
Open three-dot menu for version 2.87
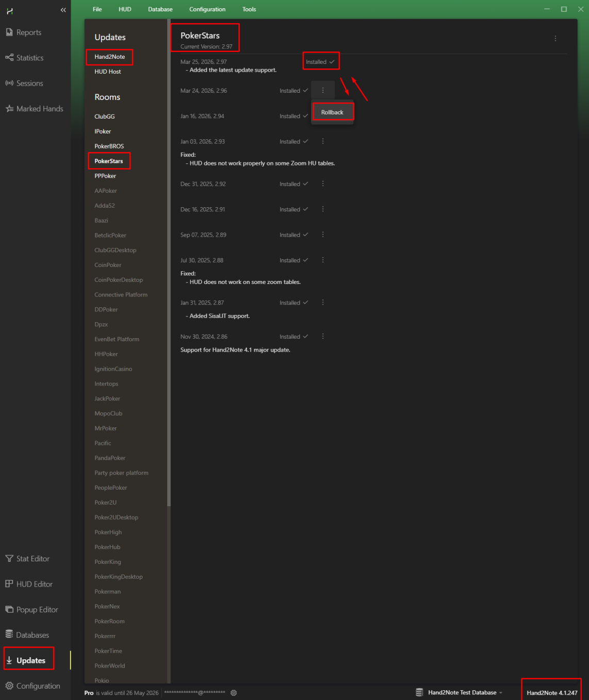click(323, 303)
